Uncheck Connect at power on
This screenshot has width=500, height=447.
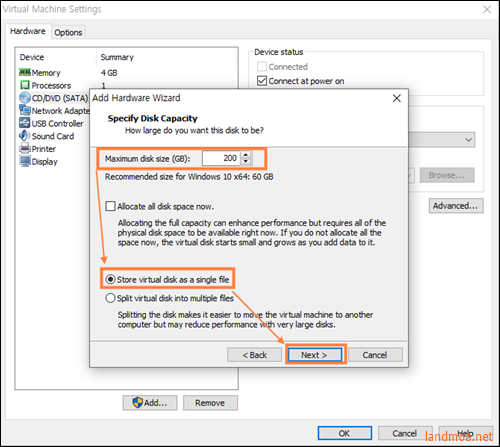(262, 81)
